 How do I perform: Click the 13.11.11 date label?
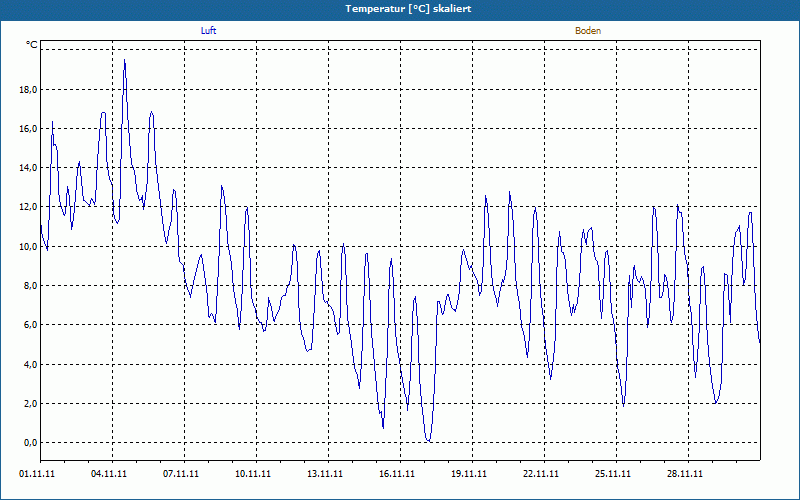(324, 474)
